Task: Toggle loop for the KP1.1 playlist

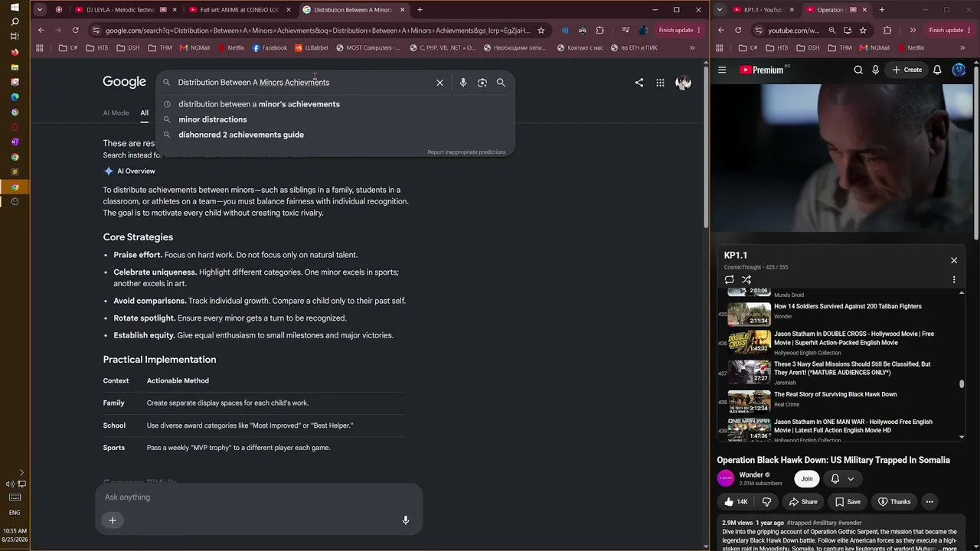Action: tap(730, 279)
